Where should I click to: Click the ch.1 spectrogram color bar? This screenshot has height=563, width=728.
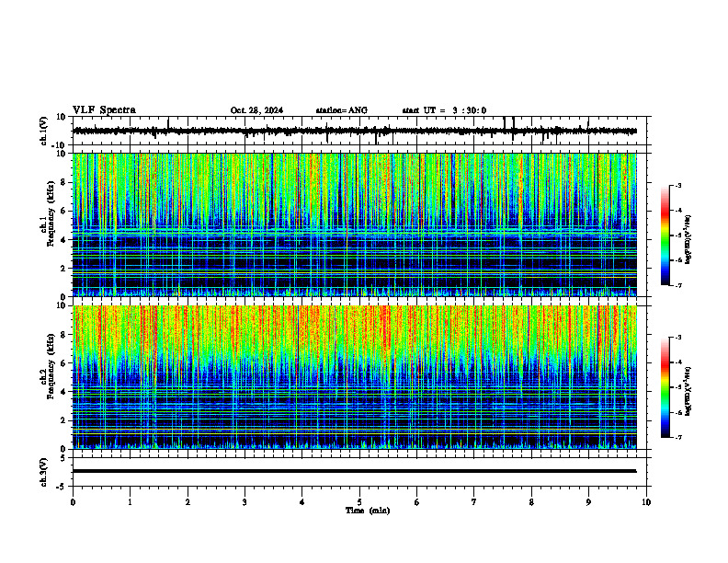click(x=665, y=236)
